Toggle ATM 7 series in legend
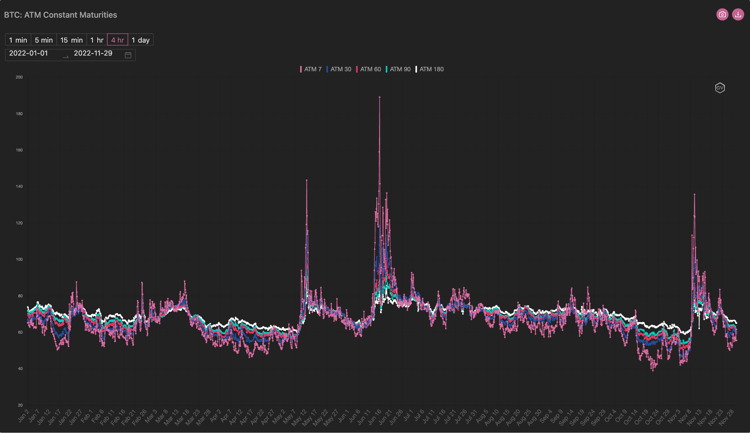This screenshot has height=433, width=750. click(311, 69)
